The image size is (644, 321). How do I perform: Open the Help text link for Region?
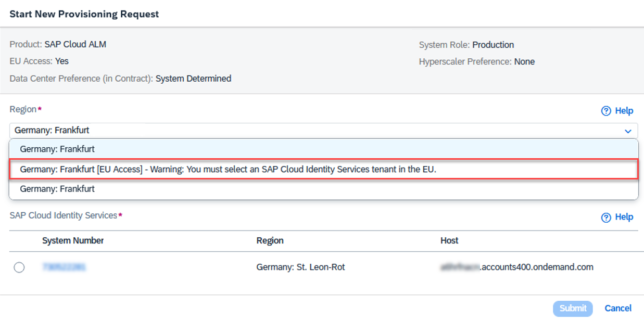click(x=624, y=111)
